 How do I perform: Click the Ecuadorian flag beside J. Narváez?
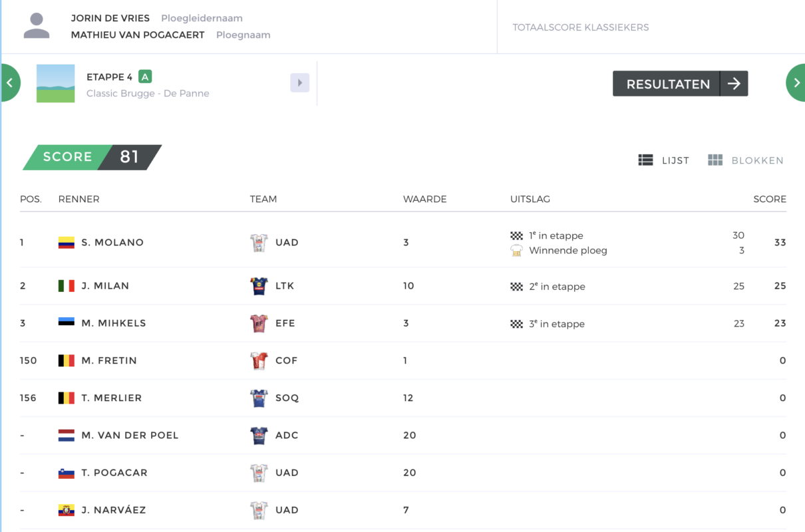(x=66, y=510)
